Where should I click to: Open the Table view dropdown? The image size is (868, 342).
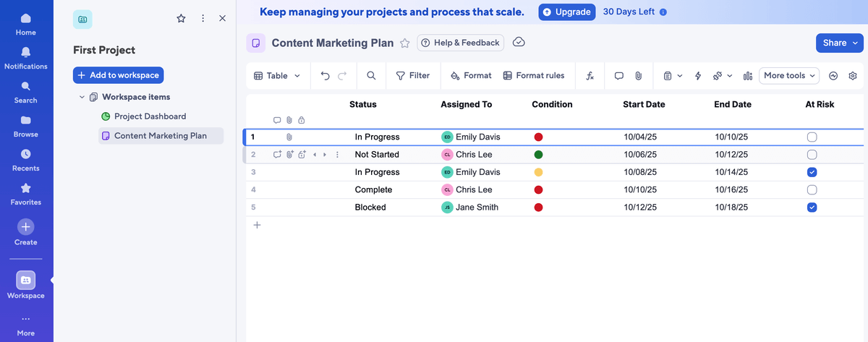click(x=277, y=75)
